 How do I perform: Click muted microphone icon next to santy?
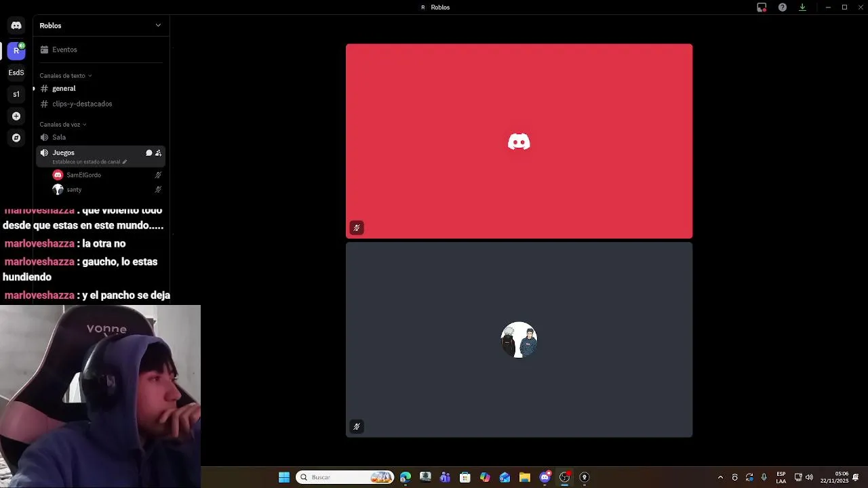tap(158, 190)
